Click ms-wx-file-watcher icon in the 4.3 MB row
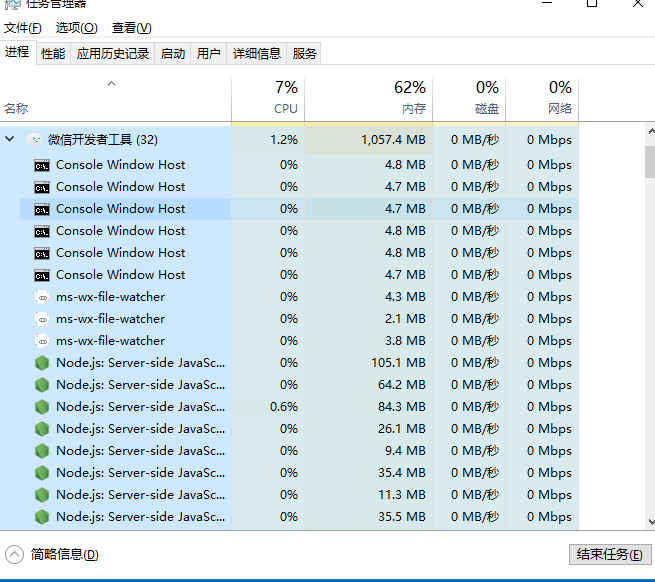Image resolution: width=655 pixels, height=582 pixels. pyautogui.click(x=42, y=297)
